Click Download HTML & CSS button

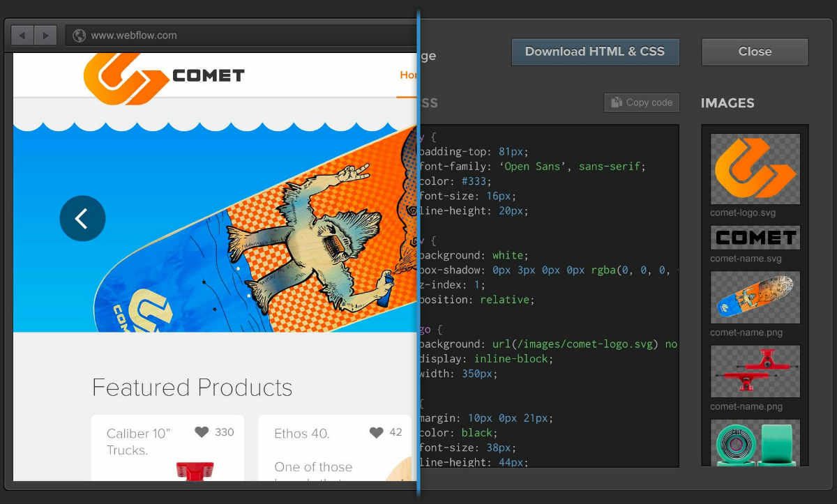coord(595,52)
